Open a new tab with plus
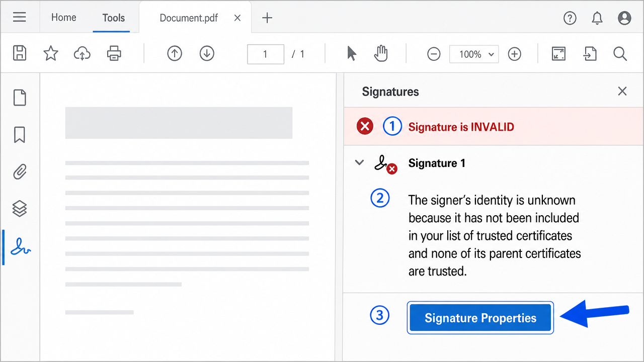 click(x=267, y=18)
